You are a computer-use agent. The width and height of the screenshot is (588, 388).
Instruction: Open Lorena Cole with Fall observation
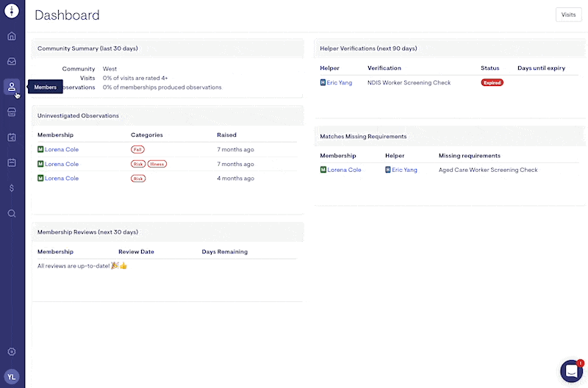pos(61,149)
